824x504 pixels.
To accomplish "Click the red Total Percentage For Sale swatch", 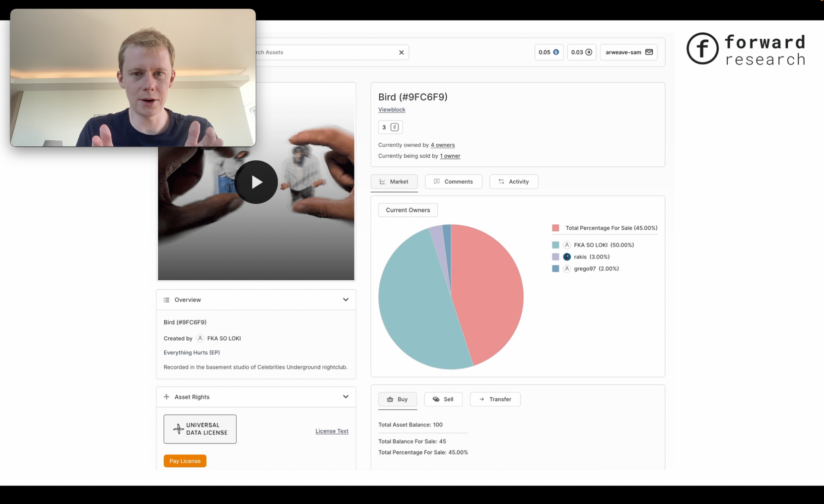I will pyautogui.click(x=555, y=228).
